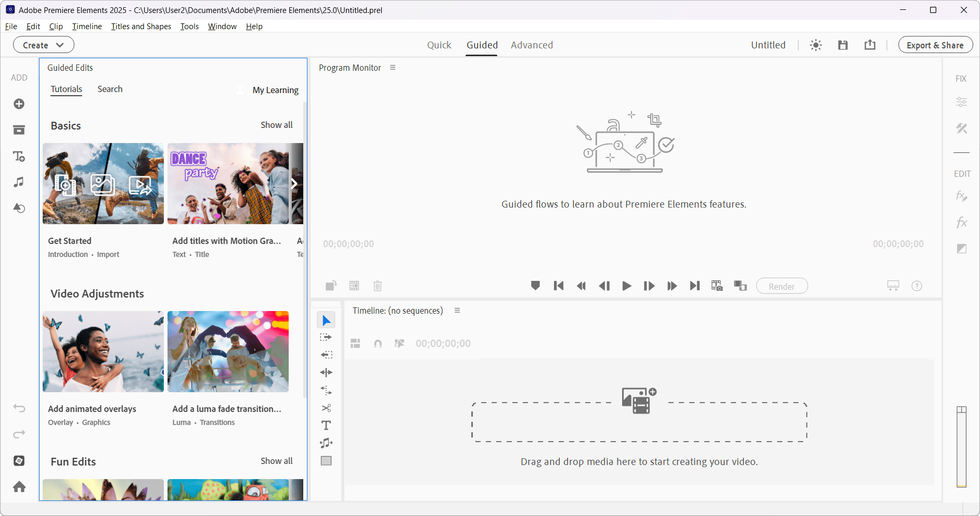Click the freeze frame export icon
This screenshot has height=516, width=980.
pyautogui.click(x=717, y=286)
